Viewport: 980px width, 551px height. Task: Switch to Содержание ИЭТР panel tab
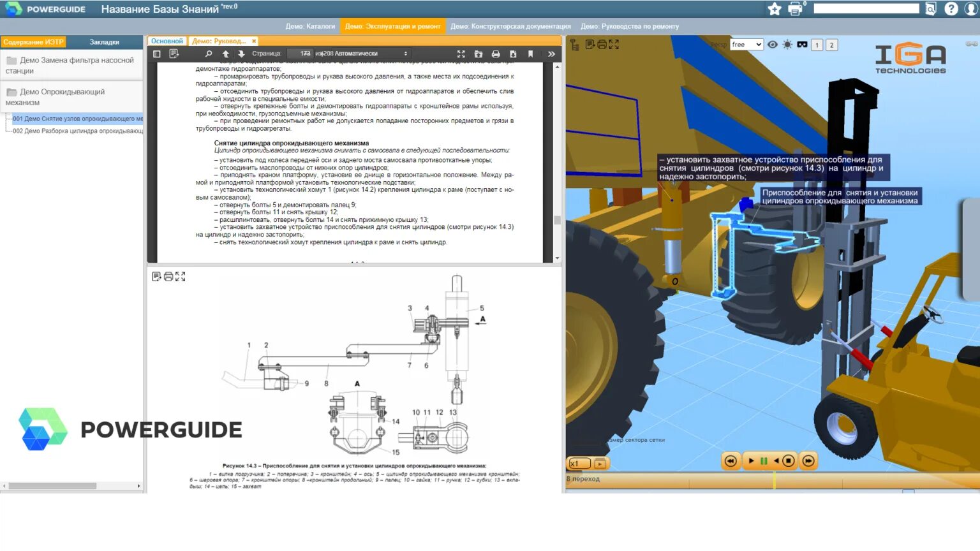33,42
